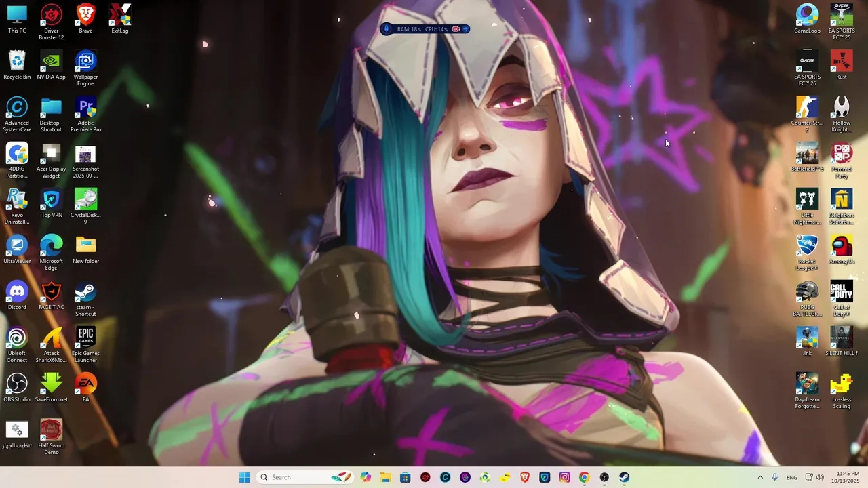Image resolution: width=868 pixels, height=488 pixels.
Task: Open the PUBG BATTLEGROUNDS shortcut
Action: click(x=807, y=299)
